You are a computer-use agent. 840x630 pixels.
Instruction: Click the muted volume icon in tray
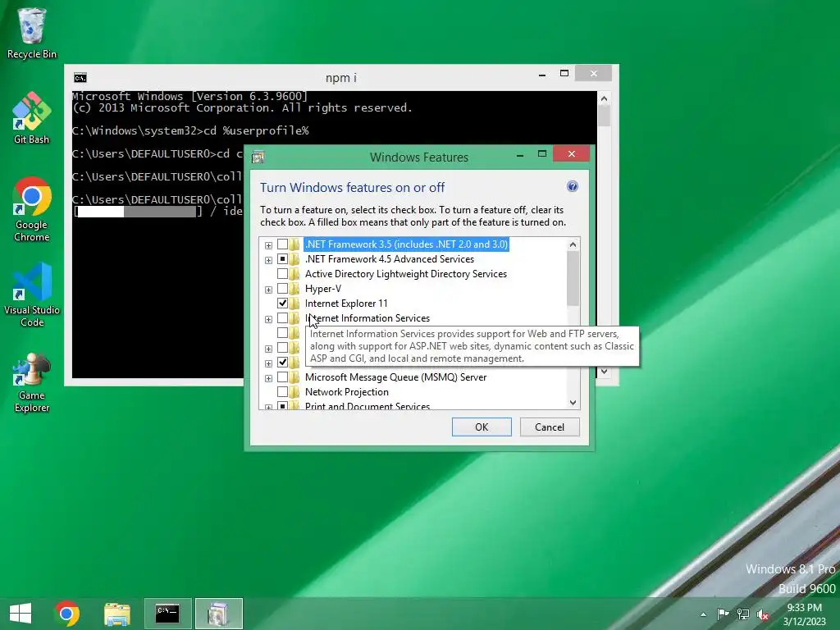pyautogui.click(x=763, y=614)
